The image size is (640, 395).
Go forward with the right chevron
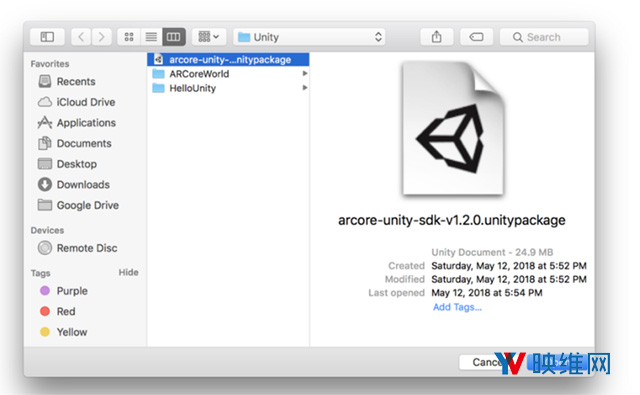point(101,37)
